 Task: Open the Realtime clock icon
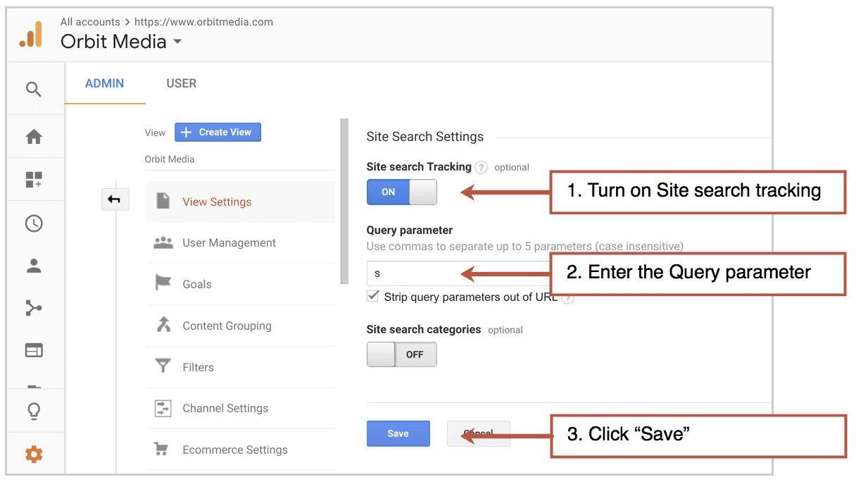point(34,223)
